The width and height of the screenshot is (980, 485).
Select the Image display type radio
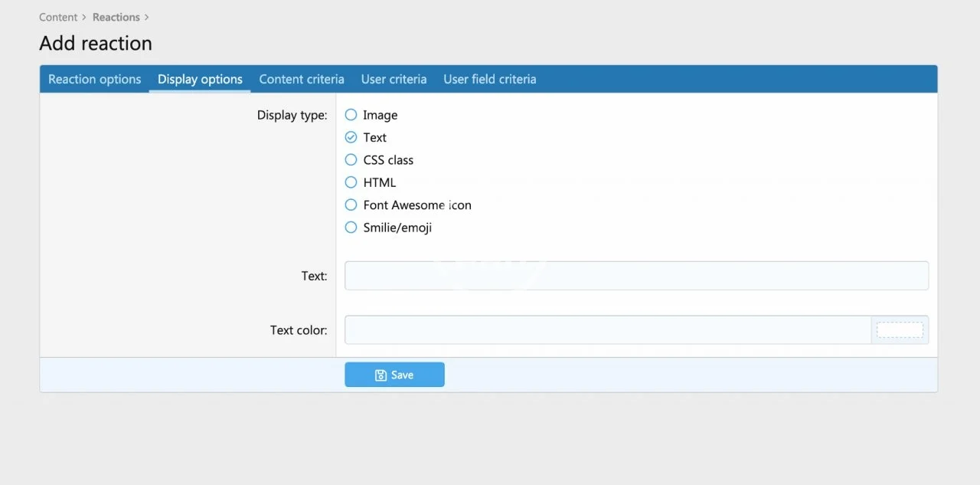pyautogui.click(x=351, y=115)
